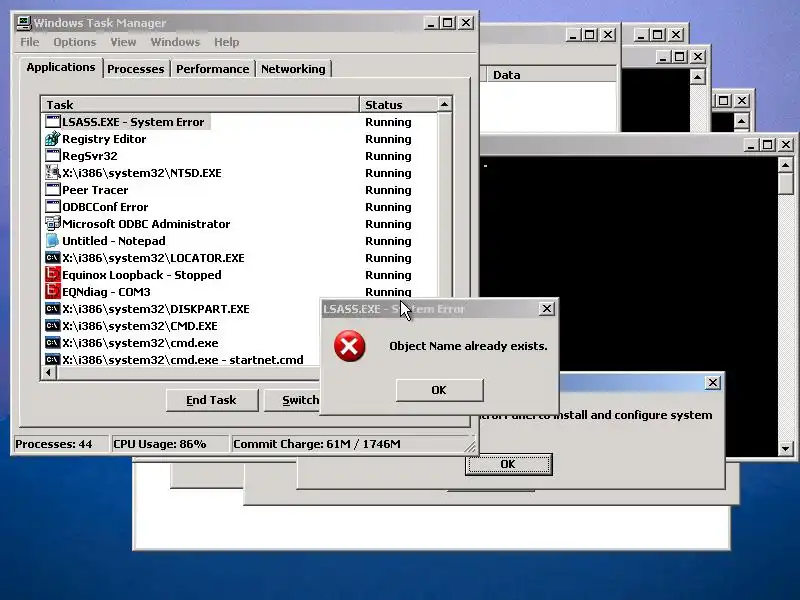This screenshot has height=600, width=800.
Task: Click the Processes: 44 status bar entry
Action: tap(60, 444)
